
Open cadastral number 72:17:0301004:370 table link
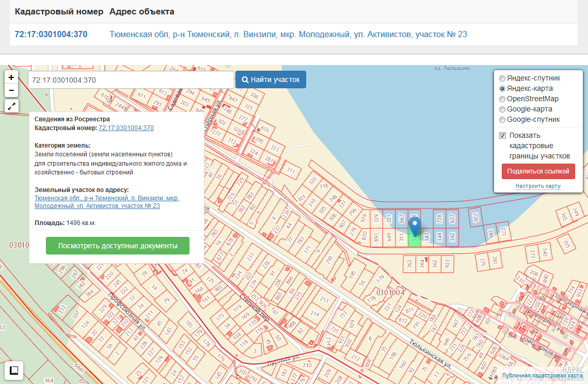point(51,34)
